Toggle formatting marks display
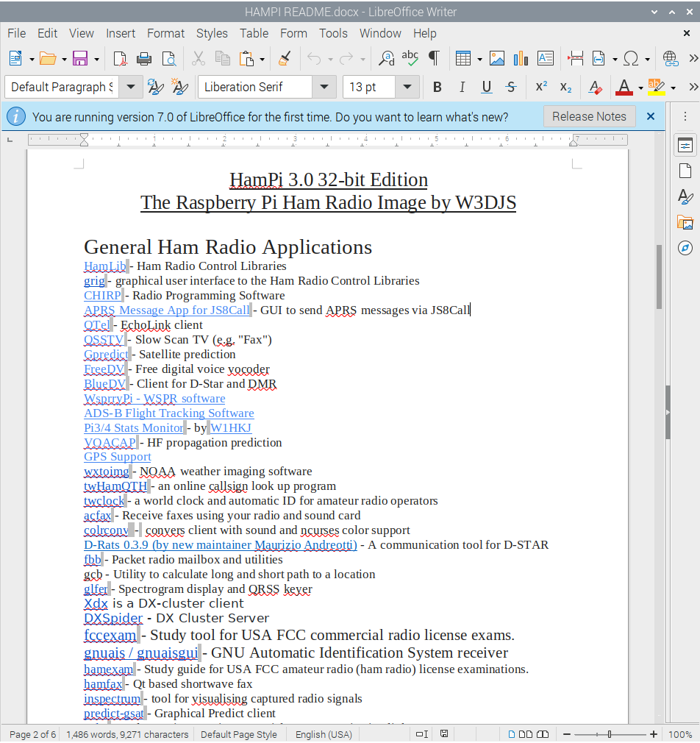Image resolution: width=700 pixels, height=743 pixels. (x=434, y=59)
